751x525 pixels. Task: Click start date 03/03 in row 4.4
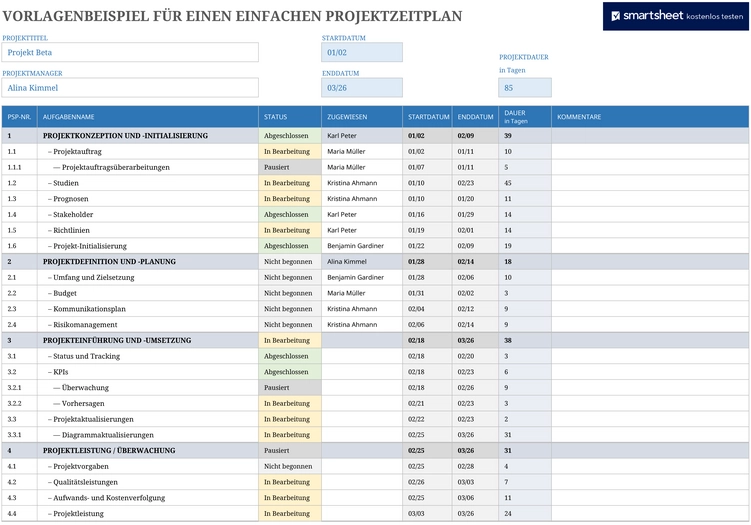pos(416,514)
